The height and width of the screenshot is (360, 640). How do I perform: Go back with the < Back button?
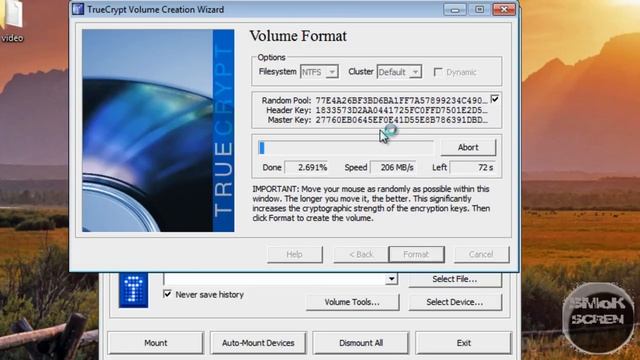click(361, 254)
